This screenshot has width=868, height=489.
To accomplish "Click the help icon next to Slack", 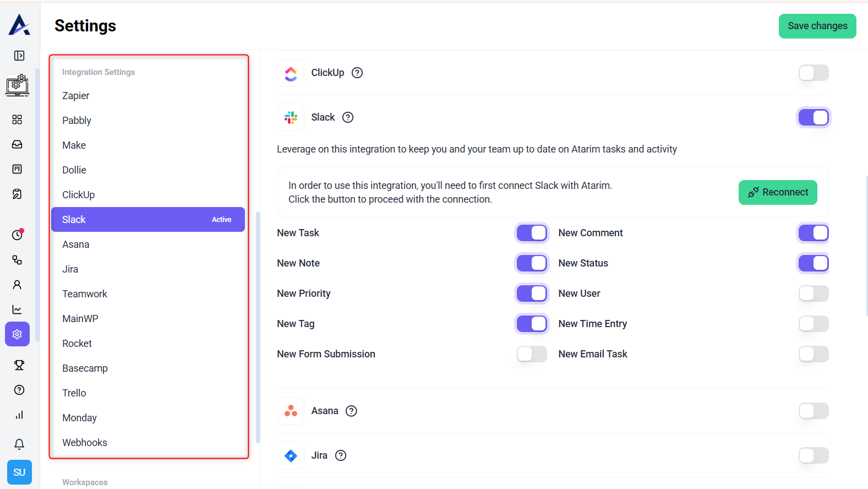I will coord(348,117).
